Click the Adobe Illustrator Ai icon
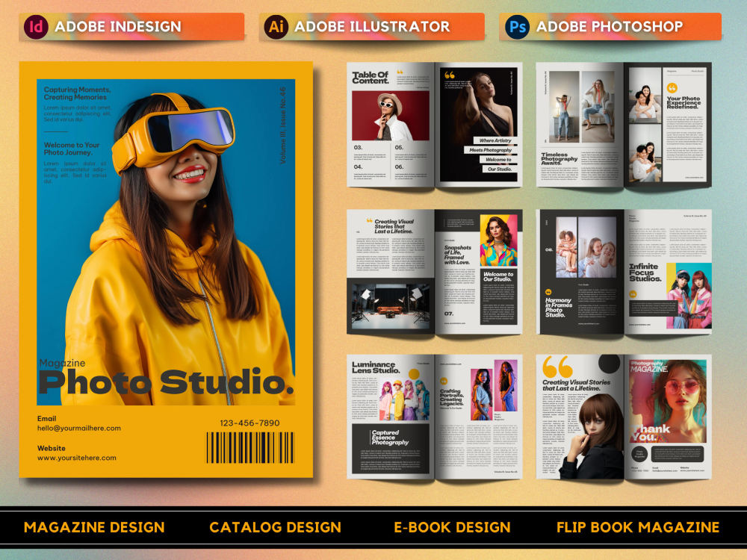Screen dimensions: 747x560 (x=276, y=27)
